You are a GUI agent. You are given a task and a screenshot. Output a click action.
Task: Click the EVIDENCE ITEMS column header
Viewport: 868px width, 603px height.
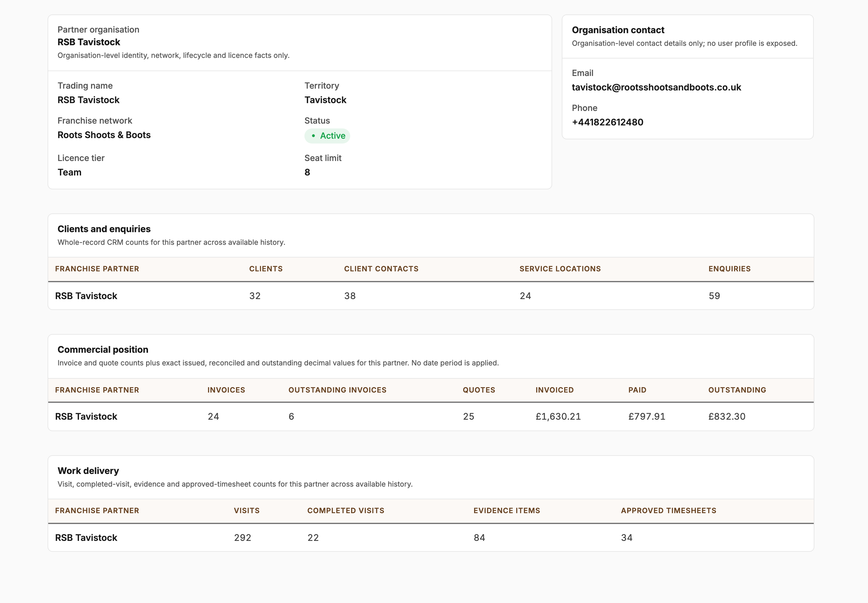(x=507, y=510)
